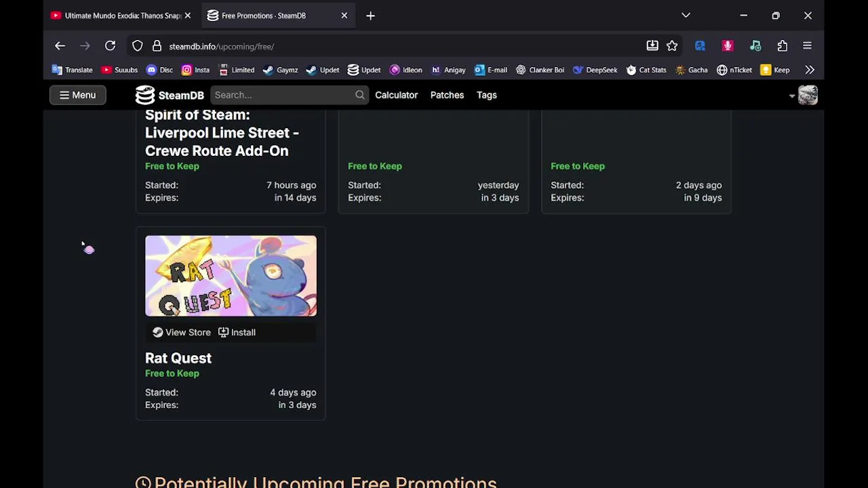The height and width of the screenshot is (488, 868).
Task: Click the user profile avatar
Action: tap(808, 95)
